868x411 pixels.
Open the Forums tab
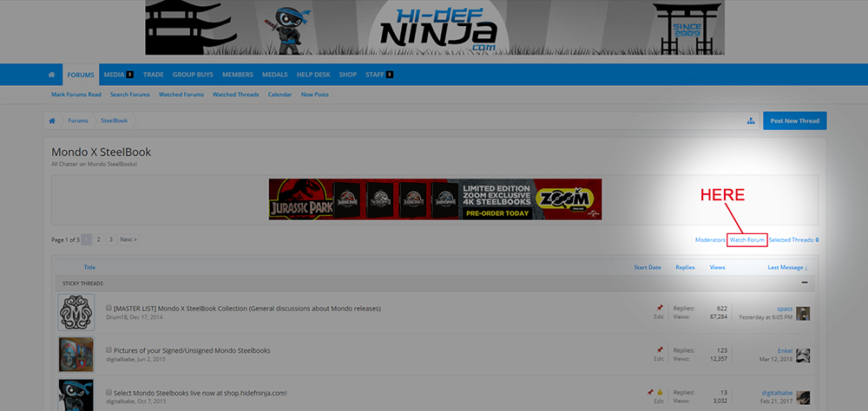81,75
